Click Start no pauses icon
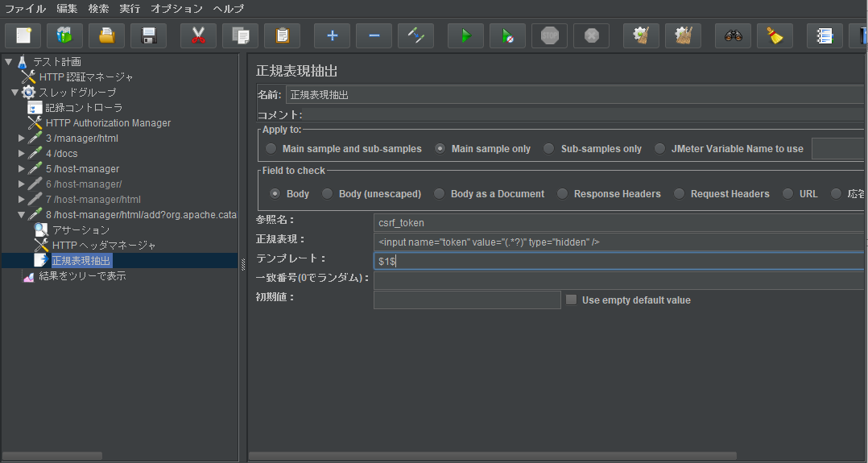Image resolution: width=868 pixels, height=463 pixels. pyautogui.click(x=507, y=36)
